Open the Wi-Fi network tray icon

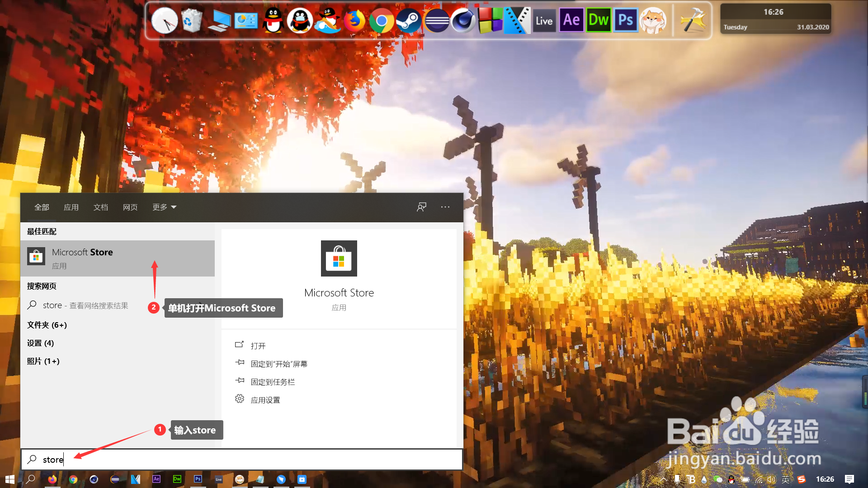(x=759, y=479)
